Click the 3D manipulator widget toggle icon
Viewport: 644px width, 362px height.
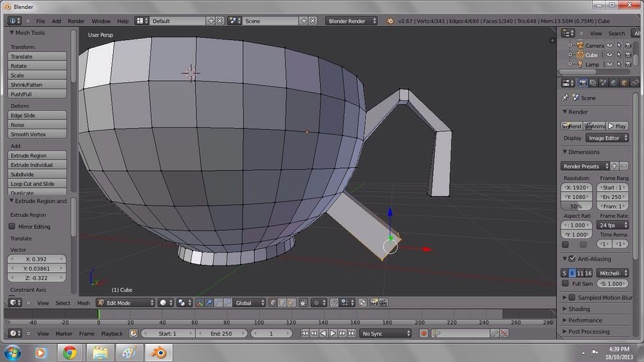[x=200, y=303]
